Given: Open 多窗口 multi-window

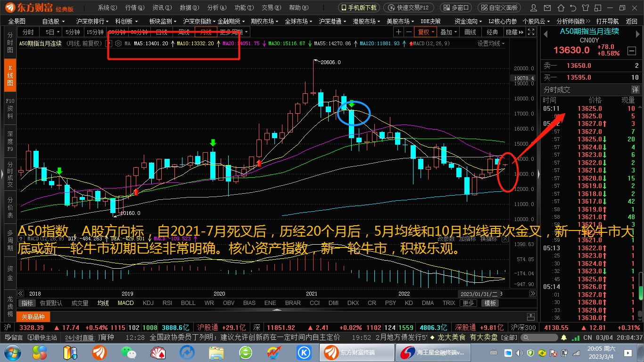Looking at the screenshot, I should click(456, 8).
